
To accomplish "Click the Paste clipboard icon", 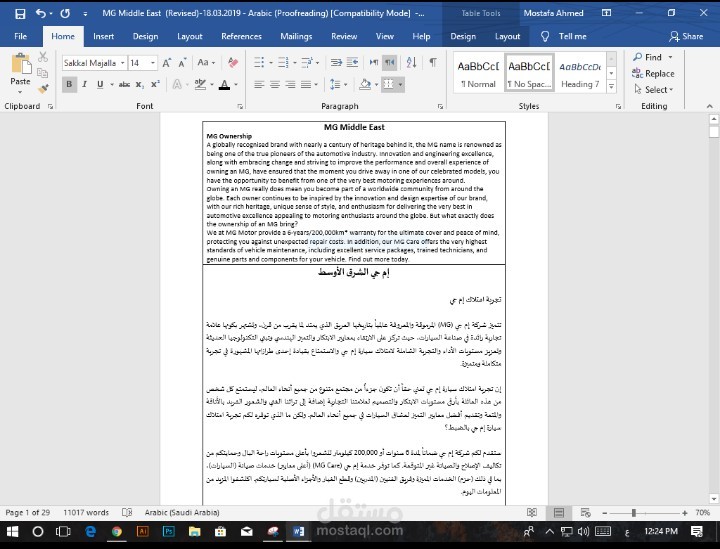I will pos(21,64).
